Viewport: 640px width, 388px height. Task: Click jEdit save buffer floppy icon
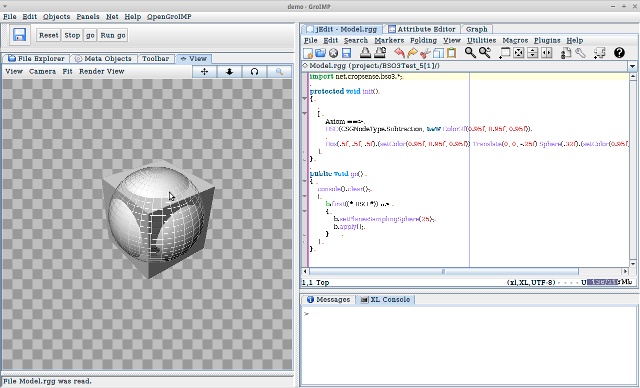point(347,53)
